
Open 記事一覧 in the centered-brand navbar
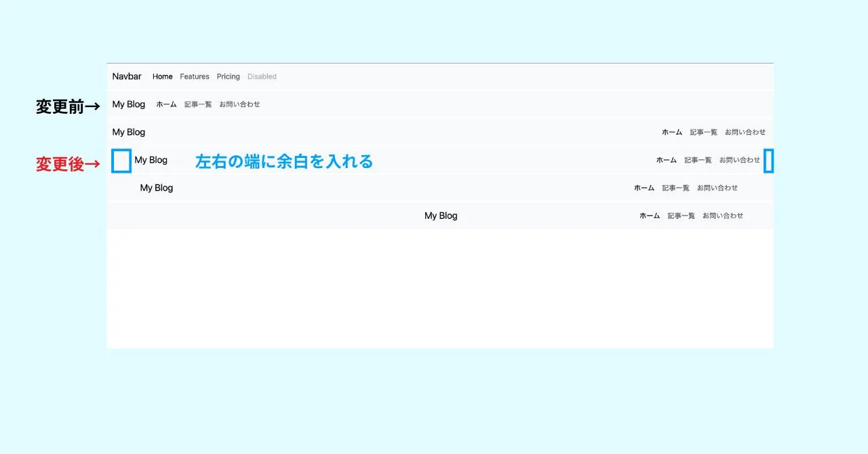coord(681,215)
